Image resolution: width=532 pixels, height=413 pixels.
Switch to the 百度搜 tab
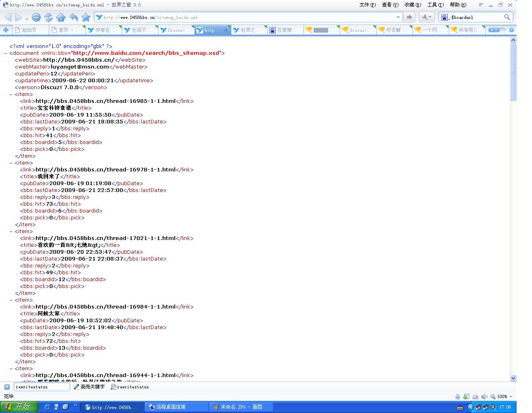pos(285,30)
